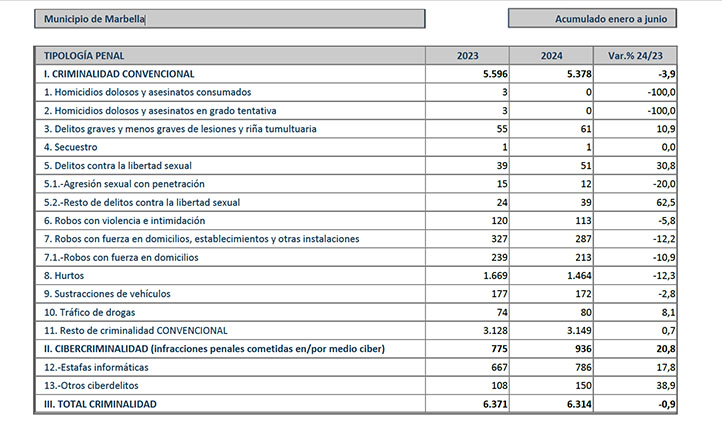Click the 2024 value 786 for estafas
722x422 pixels.
point(583,367)
